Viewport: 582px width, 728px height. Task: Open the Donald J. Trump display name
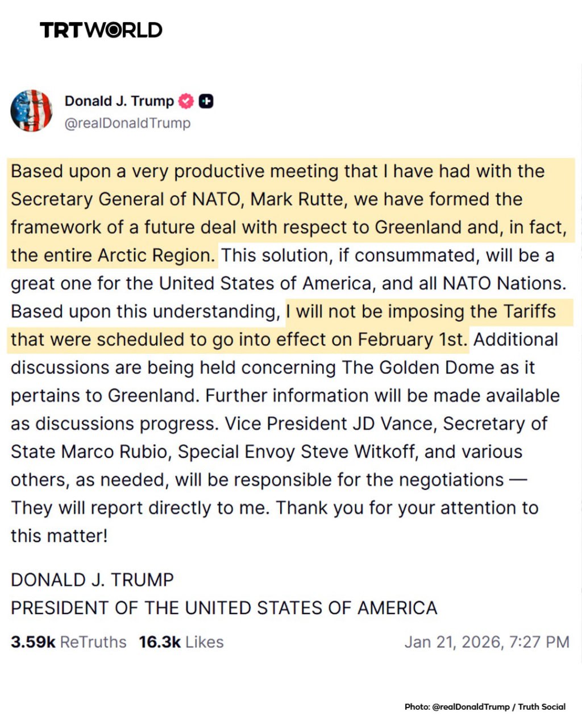(119, 101)
